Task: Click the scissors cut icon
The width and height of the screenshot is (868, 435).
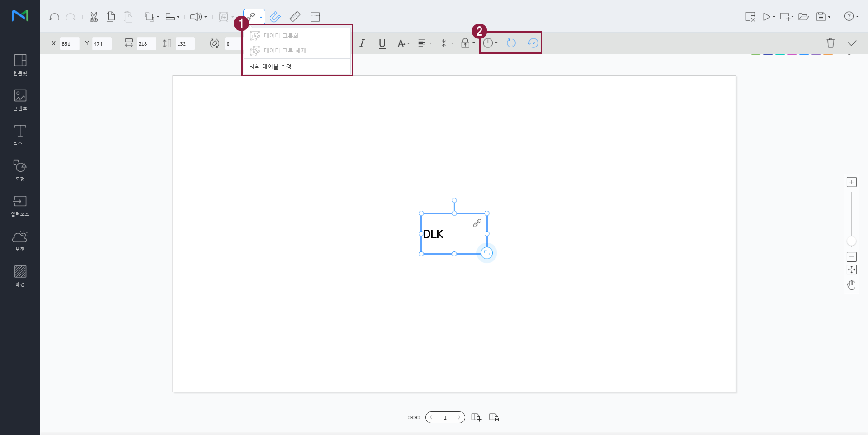Action: [x=94, y=17]
